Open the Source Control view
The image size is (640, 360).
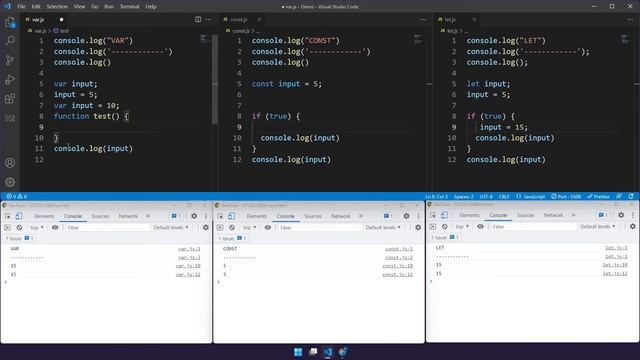(x=10, y=60)
